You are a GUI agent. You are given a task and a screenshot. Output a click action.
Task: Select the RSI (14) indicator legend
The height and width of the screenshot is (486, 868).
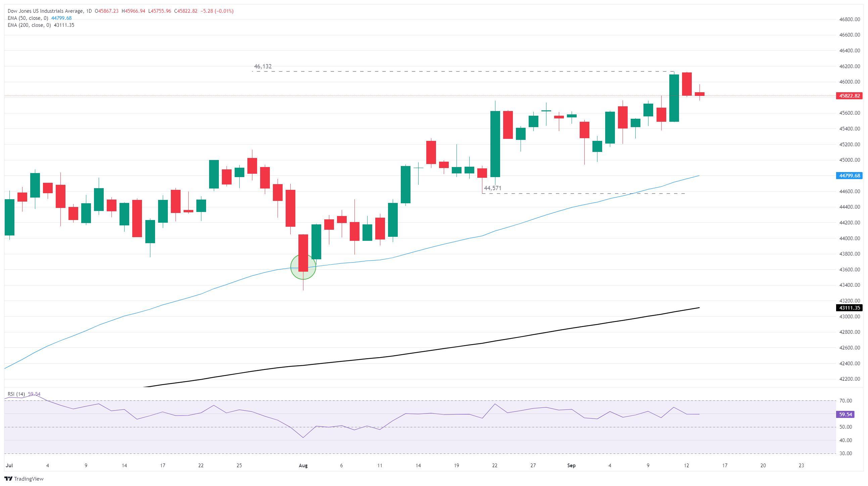pos(16,394)
